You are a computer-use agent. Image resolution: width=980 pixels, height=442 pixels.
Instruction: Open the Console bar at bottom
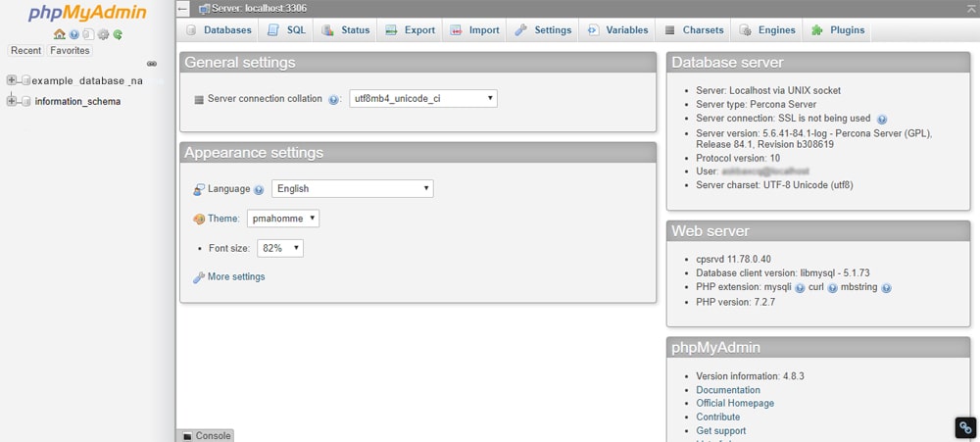pyautogui.click(x=205, y=436)
